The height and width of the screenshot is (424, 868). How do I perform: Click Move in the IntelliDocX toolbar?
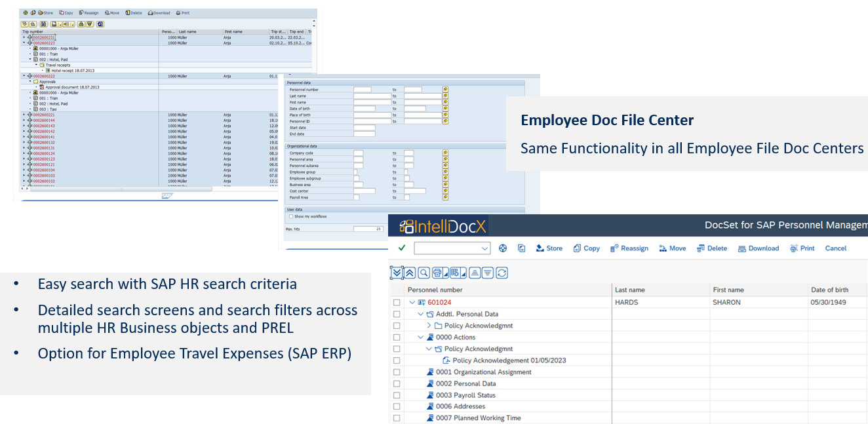[672, 248]
